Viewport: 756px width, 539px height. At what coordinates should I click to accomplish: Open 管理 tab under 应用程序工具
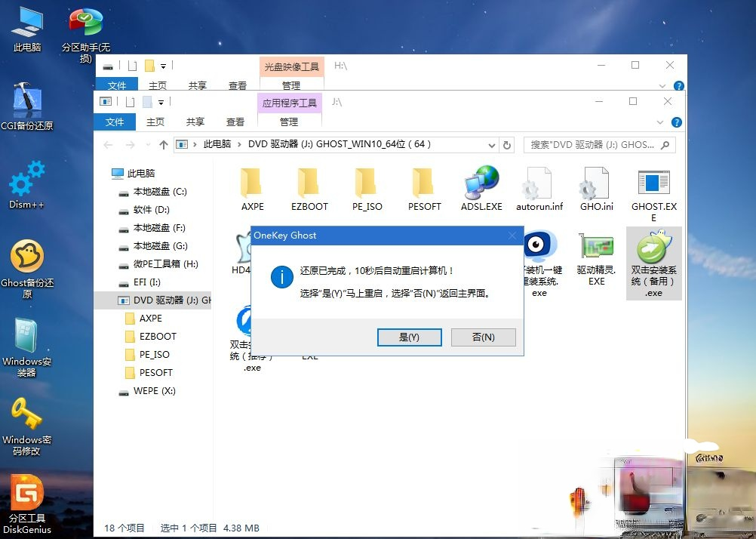[x=289, y=122]
